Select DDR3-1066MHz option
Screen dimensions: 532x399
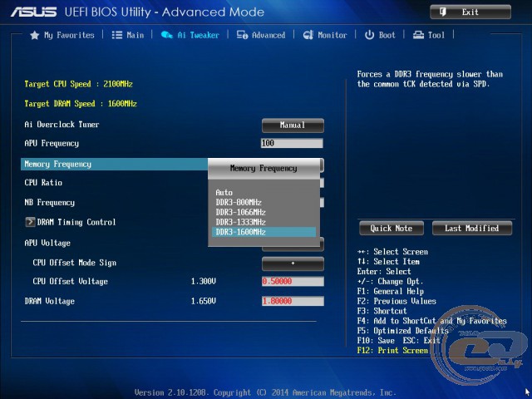click(x=240, y=212)
